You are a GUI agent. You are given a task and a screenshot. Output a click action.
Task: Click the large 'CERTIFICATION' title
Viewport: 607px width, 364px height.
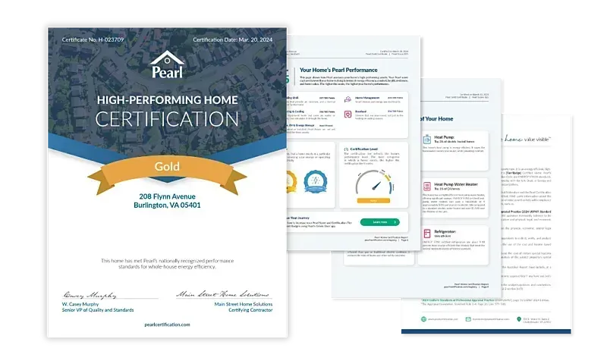coord(167,119)
